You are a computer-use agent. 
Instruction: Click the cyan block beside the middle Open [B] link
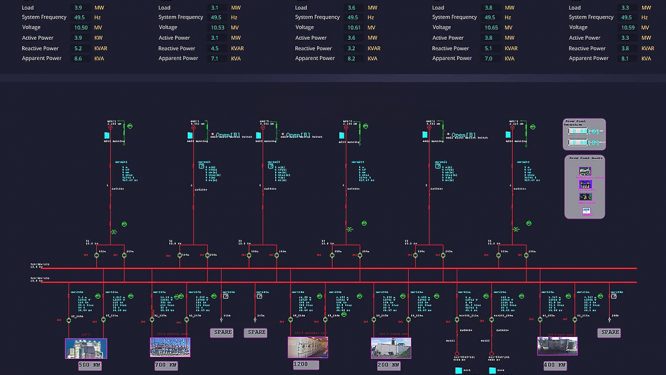(258, 135)
